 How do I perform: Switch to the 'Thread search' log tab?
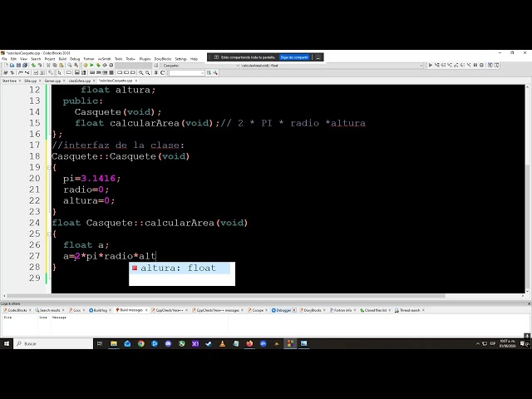(x=410, y=310)
